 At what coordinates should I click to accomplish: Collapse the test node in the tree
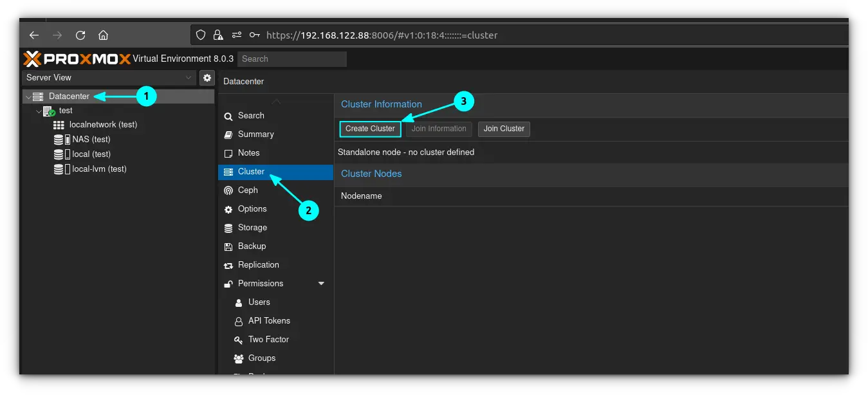point(38,110)
